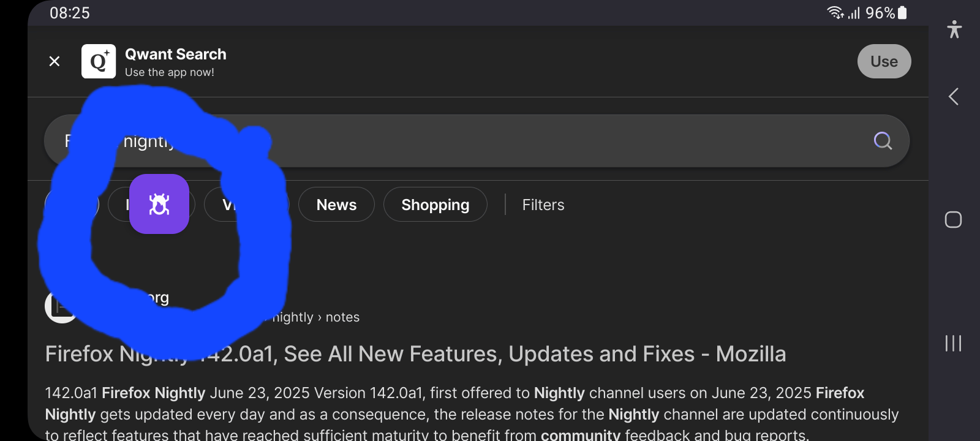
Task: Open Android recent apps button
Action: pos(953,343)
